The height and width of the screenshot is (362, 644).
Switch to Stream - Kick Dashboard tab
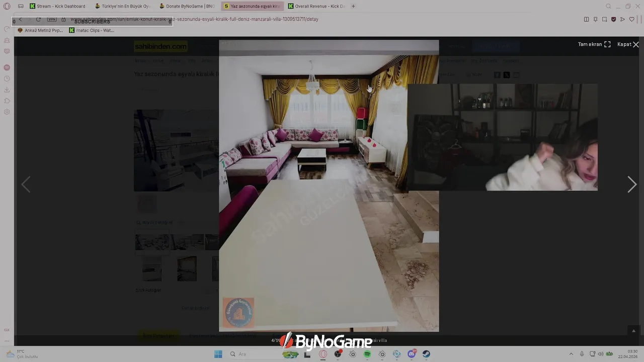tap(57, 6)
